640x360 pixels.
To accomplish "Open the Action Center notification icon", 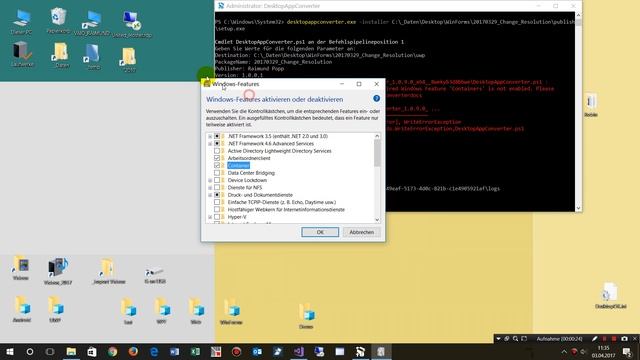I will 628,351.
